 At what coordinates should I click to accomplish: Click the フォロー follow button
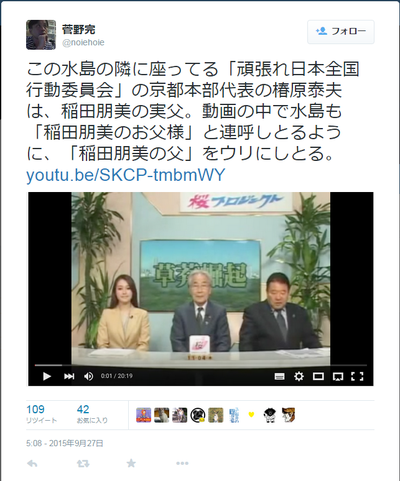pos(341,32)
